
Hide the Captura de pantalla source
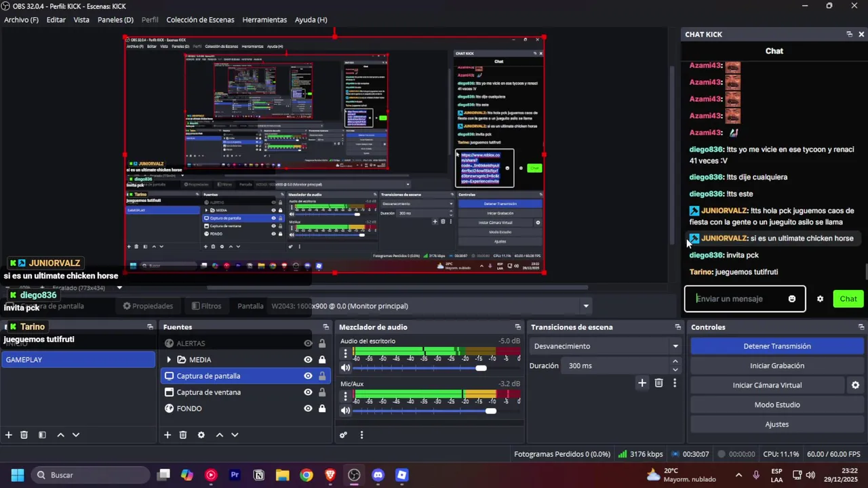pos(308,376)
